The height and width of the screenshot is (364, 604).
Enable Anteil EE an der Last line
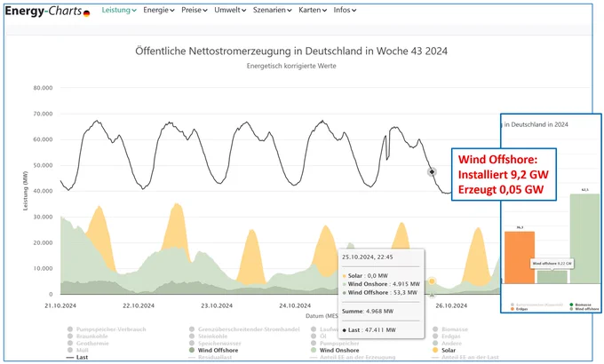click(x=465, y=357)
